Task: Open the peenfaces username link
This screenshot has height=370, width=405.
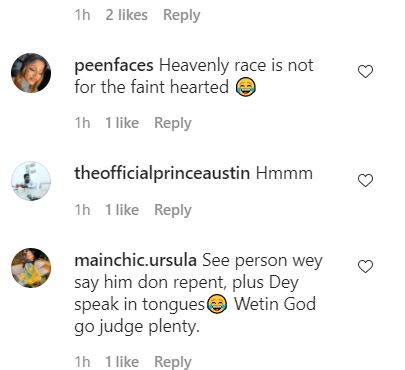Action: click(114, 65)
